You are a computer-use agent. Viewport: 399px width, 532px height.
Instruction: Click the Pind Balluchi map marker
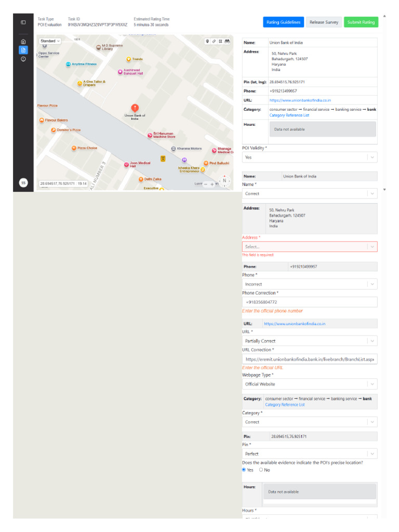coord(206,163)
